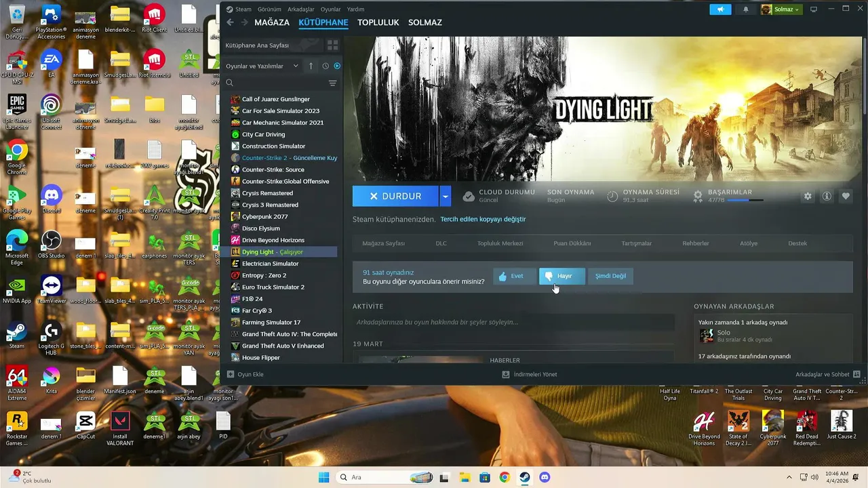Click the Tercih edilen kopyayı değiştir link

pyautogui.click(x=483, y=220)
